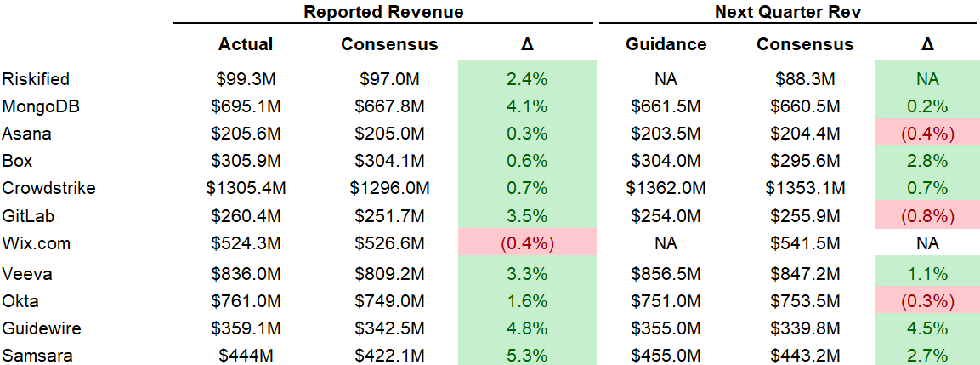Click the red (0.8%) GitLab guidance delta

point(927,215)
